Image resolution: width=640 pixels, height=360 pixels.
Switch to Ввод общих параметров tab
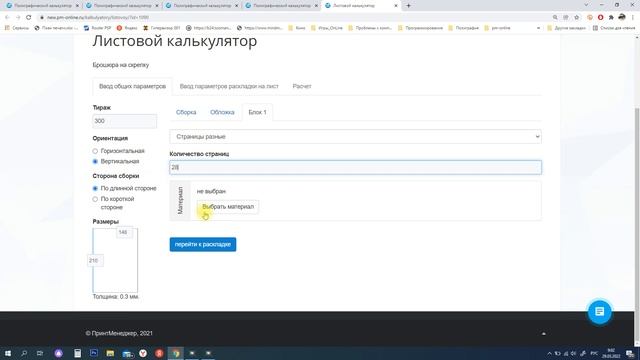pos(132,87)
